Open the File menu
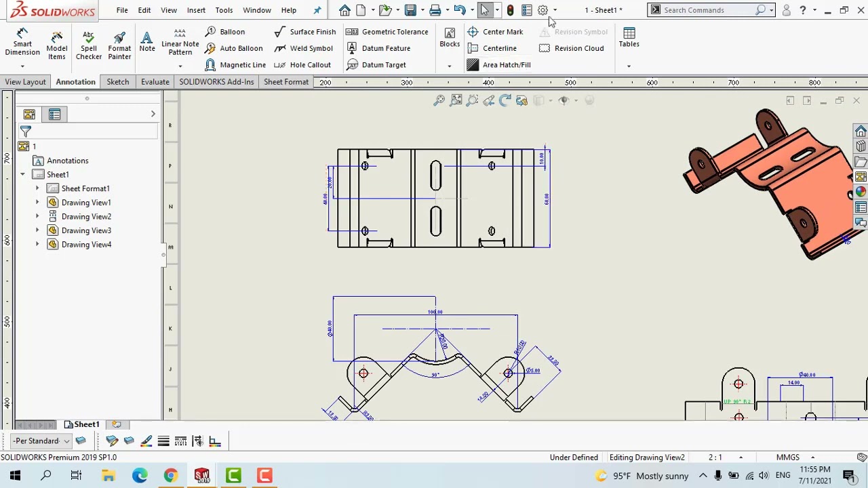This screenshot has height=488, width=868. tap(122, 10)
